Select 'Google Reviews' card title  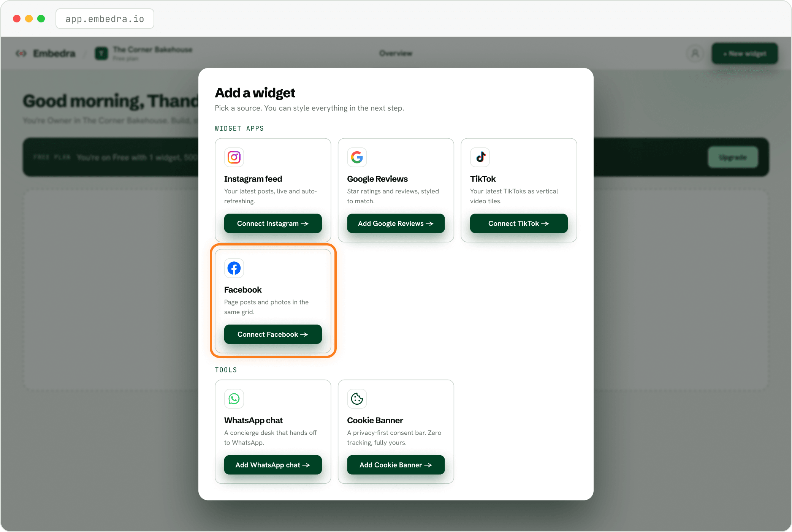[377, 179]
